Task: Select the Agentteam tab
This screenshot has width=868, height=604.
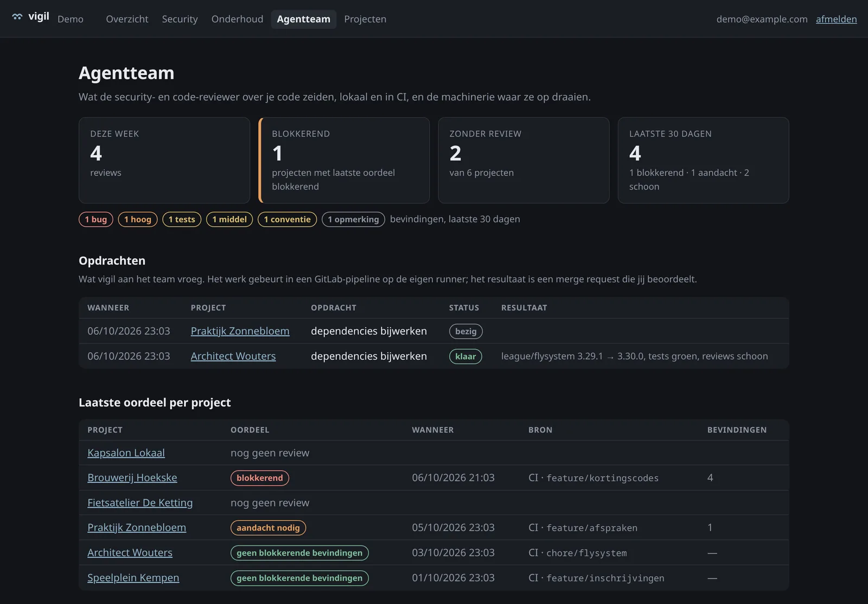Action: tap(303, 19)
